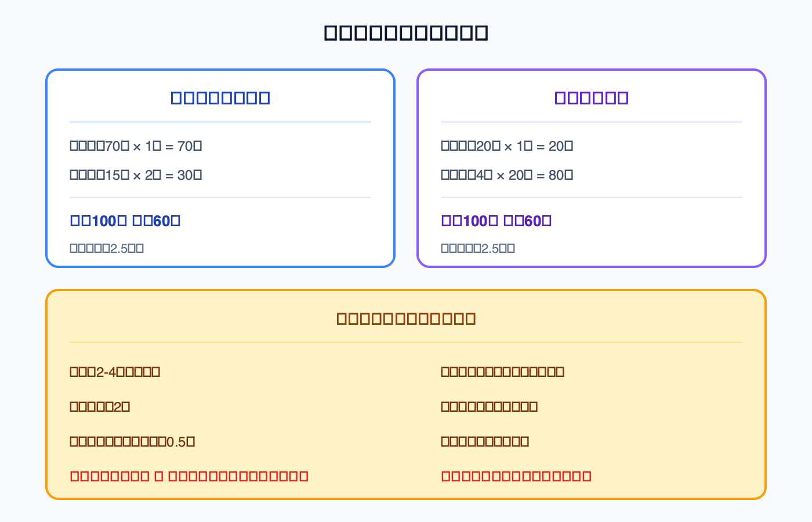Click the red warning text in left column

click(x=189, y=476)
